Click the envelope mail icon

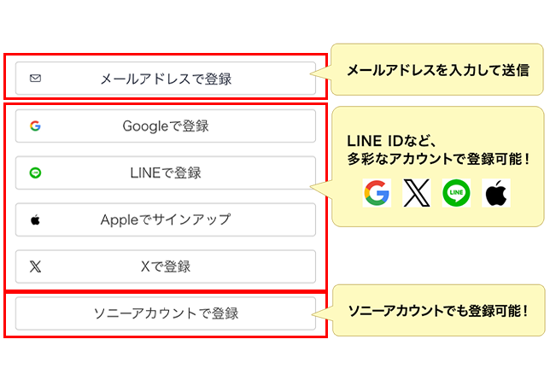35,79
